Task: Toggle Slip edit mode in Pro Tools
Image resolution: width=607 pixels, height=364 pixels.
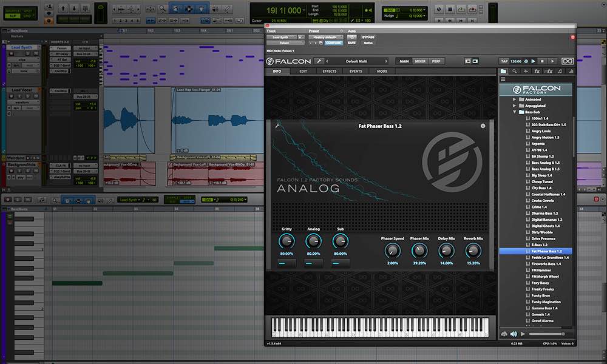Action: coord(12,16)
